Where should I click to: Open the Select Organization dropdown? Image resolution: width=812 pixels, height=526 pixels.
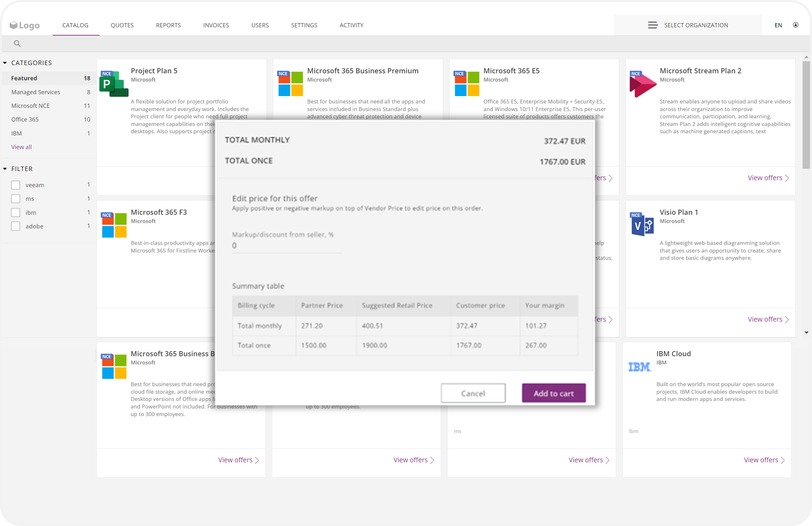pyautogui.click(x=688, y=25)
